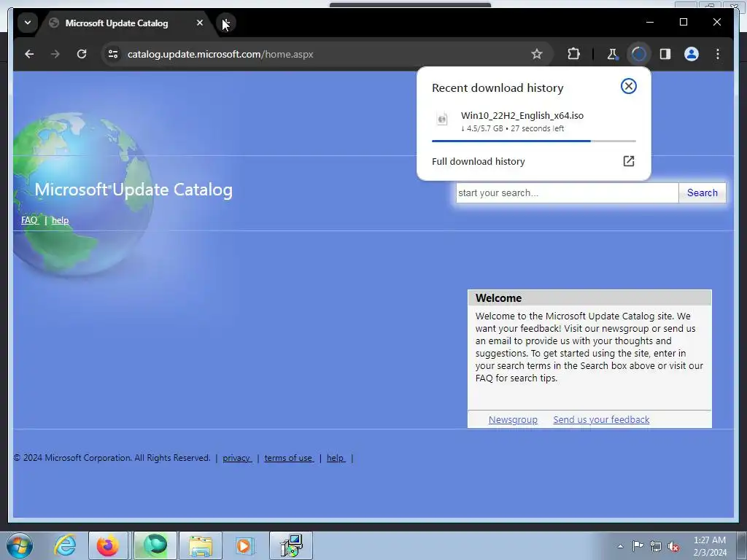Click the catalog search input field
The width and height of the screenshot is (747, 560).
click(567, 192)
